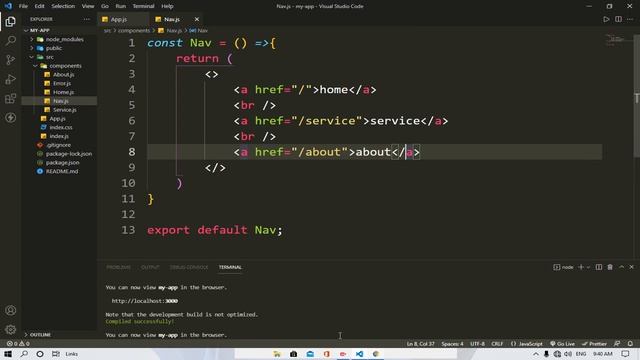Open the Search view in activity bar
The height and width of the screenshot is (360, 640).
point(11,40)
